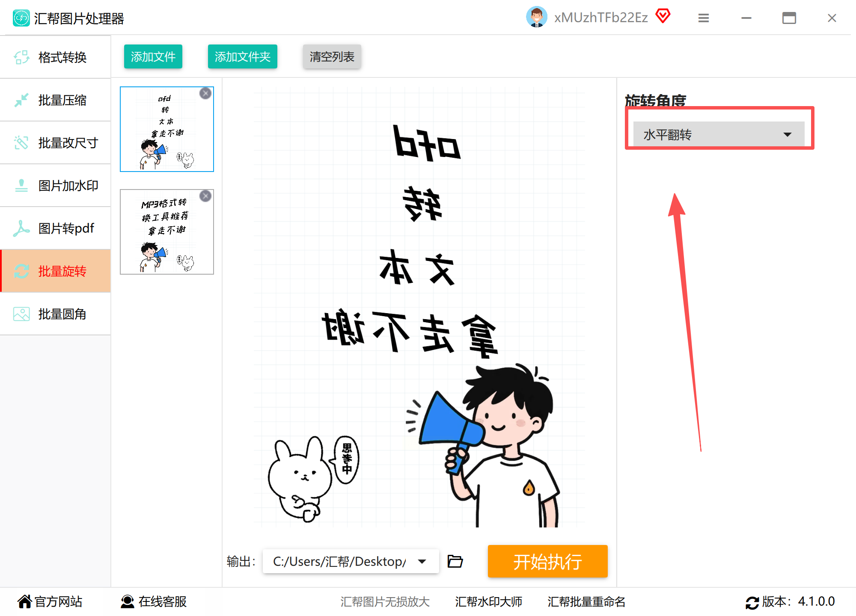
Task: Open the 格式转换 format conversion icon
Action: 21,57
